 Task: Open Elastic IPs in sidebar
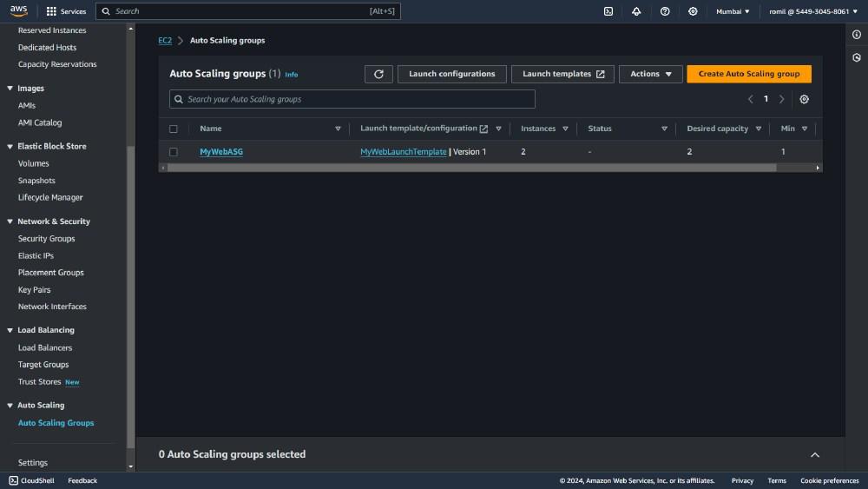36,256
